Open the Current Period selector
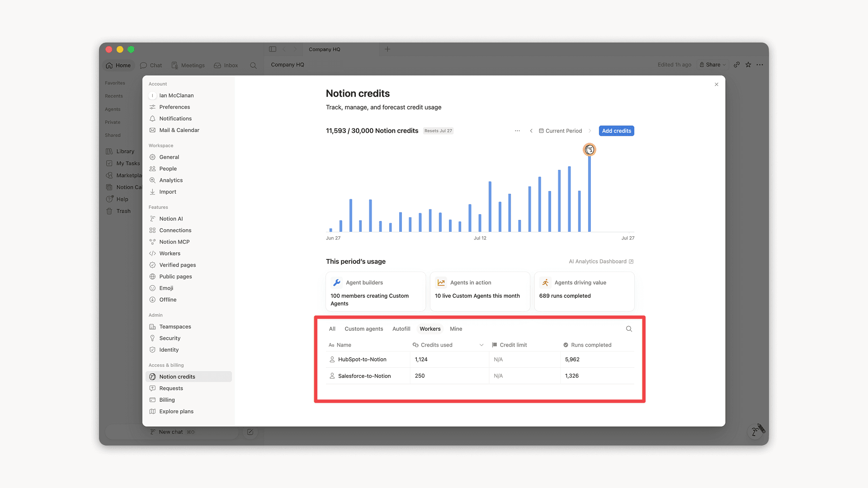 pyautogui.click(x=560, y=131)
